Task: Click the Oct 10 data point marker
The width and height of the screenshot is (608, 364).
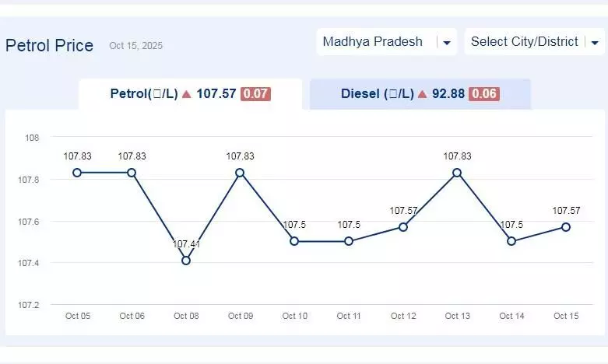Action: [x=294, y=241]
